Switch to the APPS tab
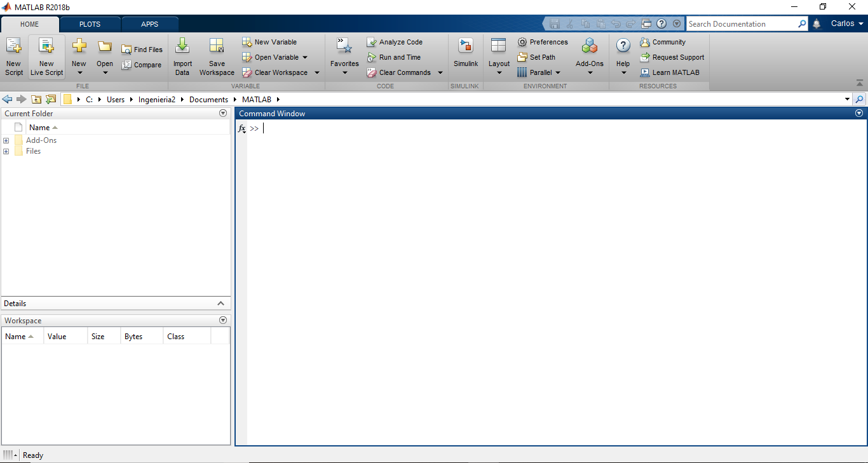 [x=150, y=24]
